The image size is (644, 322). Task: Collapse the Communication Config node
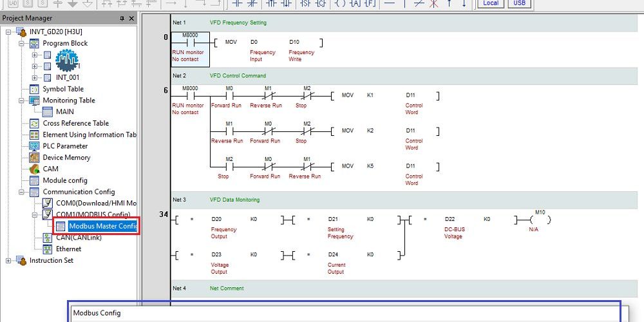coord(21,192)
